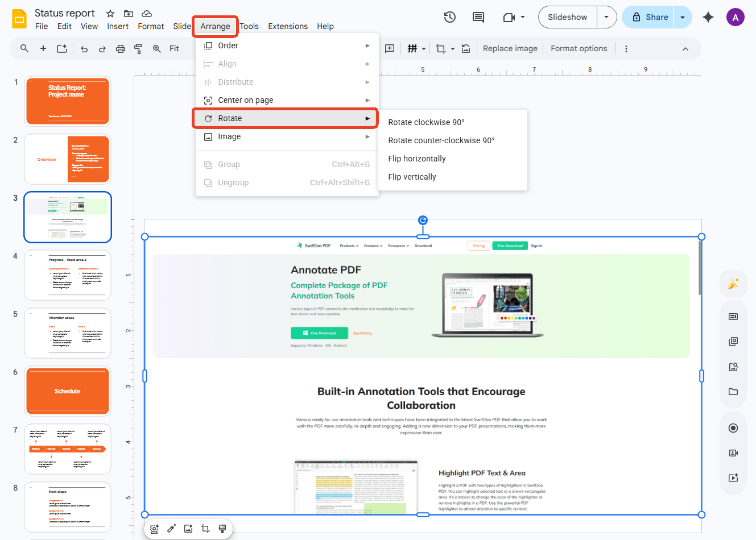Click the print icon
Screen dimensions: 756x540
(121, 49)
